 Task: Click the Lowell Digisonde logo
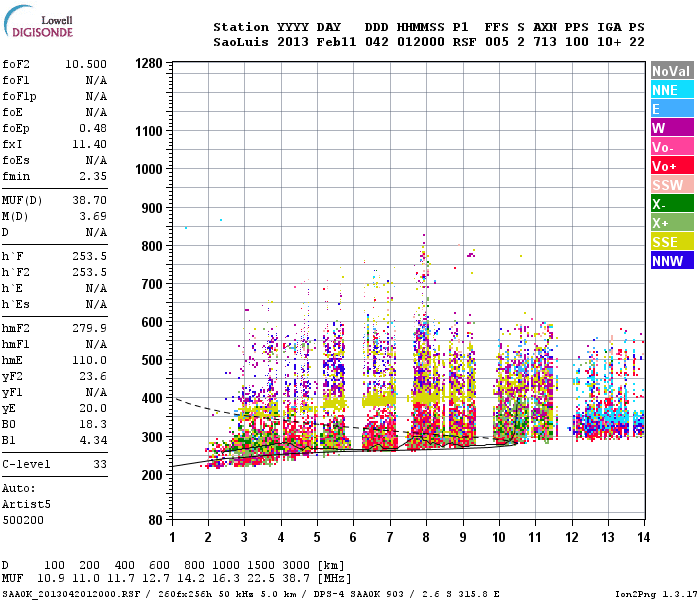[38, 22]
